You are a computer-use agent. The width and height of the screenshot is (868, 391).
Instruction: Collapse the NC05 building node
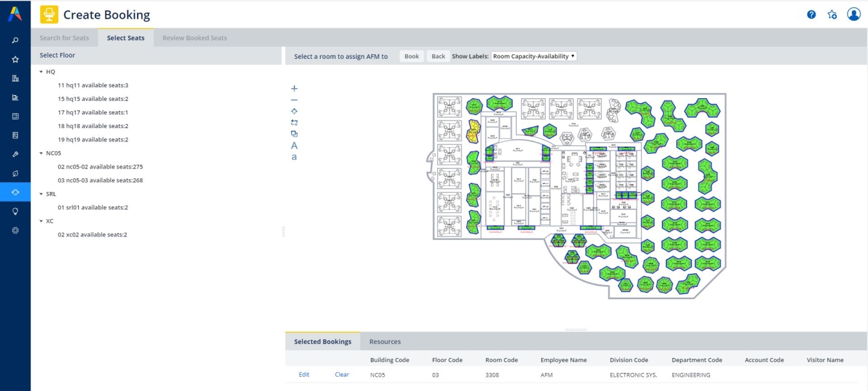click(41, 153)
